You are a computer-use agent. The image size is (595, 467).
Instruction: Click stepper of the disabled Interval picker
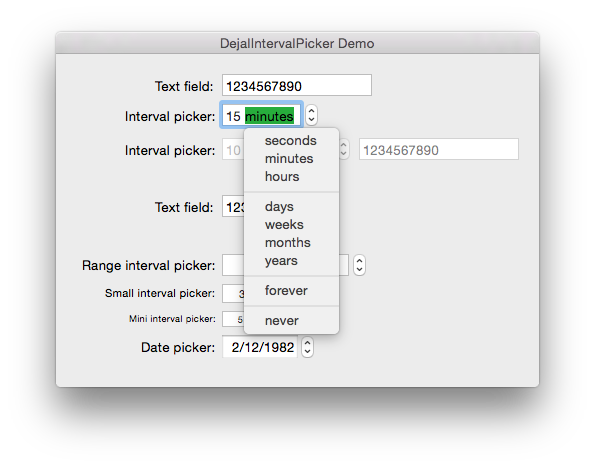[344, 149]
